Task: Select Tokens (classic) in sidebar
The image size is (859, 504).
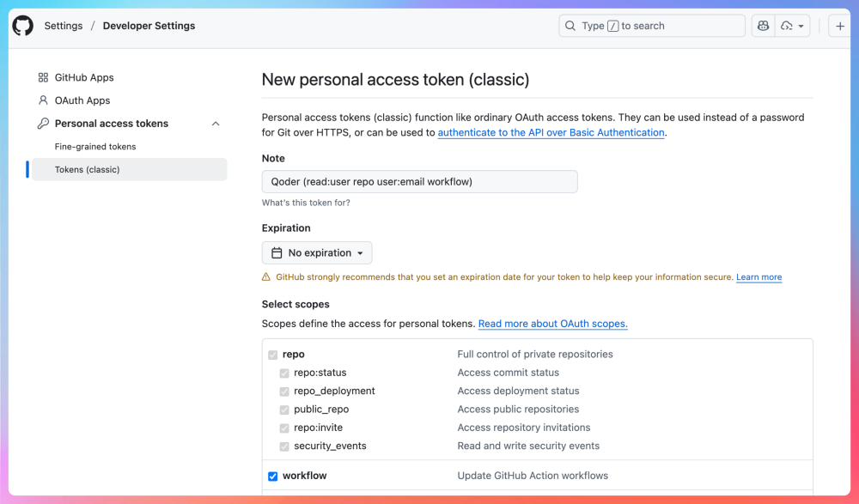Action: click(x=88, y=170)
